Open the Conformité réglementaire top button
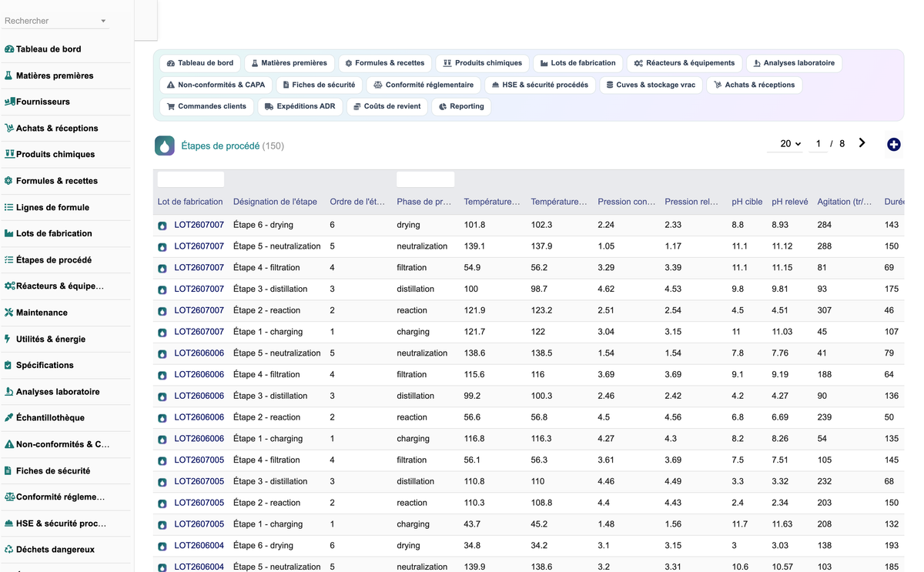This screenshot has width=924, height=572. click(423, 85)
